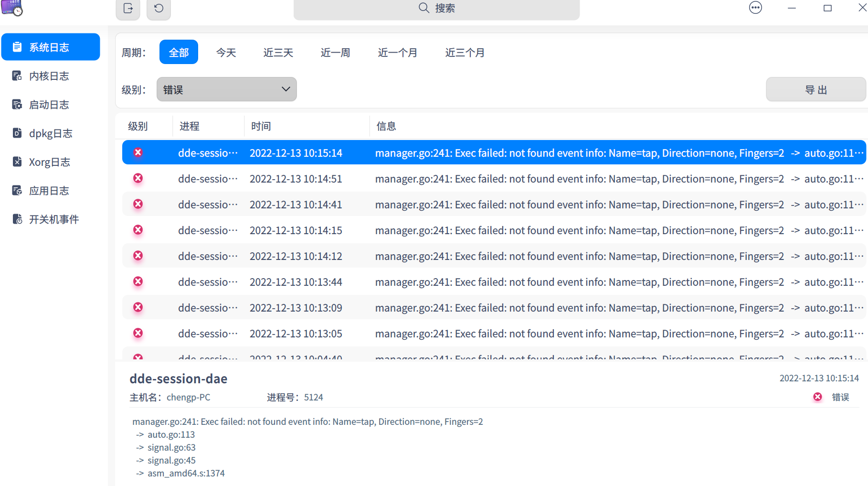Click the dpkg日志 sidebar icon
Viewport: 868px width, 486px height.
pyautogui.click(x=17, y=133)
